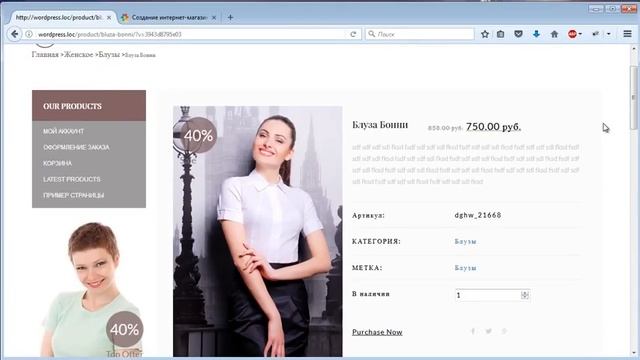
Task: Open the Firefox hamburger menu
Action: [x=627, y=34]
